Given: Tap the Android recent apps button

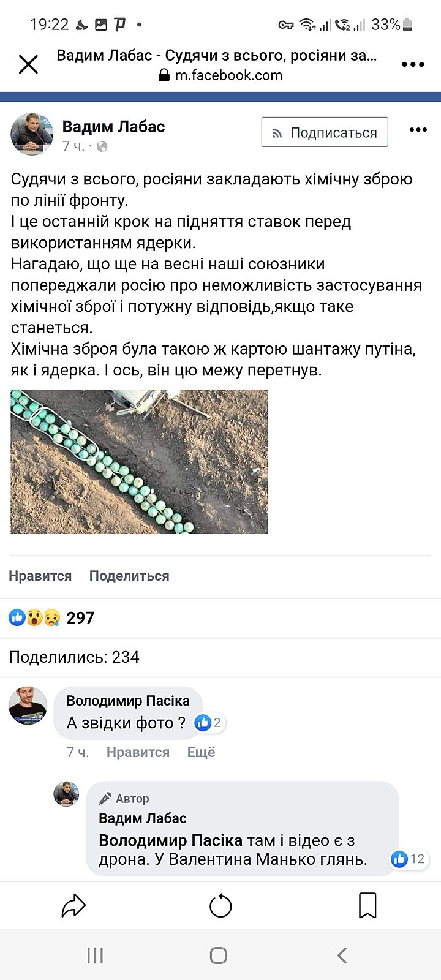Looking at the screenshot, I should pos(95,956).
